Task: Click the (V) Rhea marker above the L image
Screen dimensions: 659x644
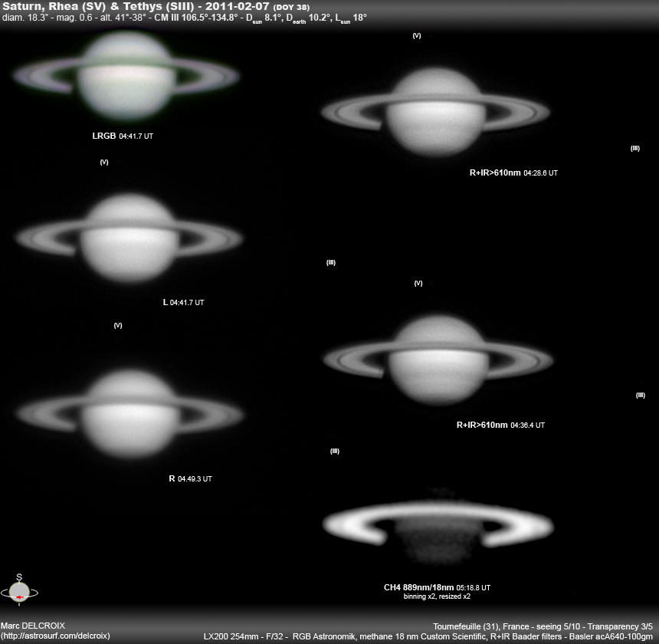Action: point(104,162)
